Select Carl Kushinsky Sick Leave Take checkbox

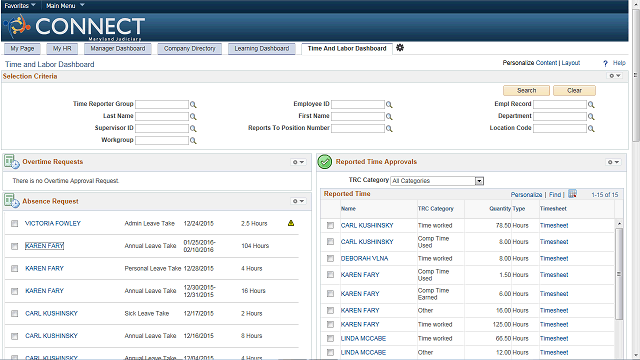coord(15,313)
